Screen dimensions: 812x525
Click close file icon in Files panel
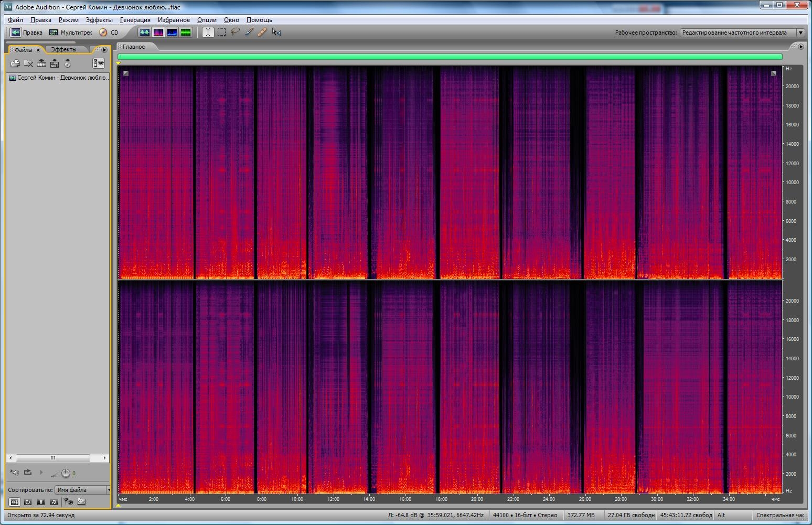28,63
